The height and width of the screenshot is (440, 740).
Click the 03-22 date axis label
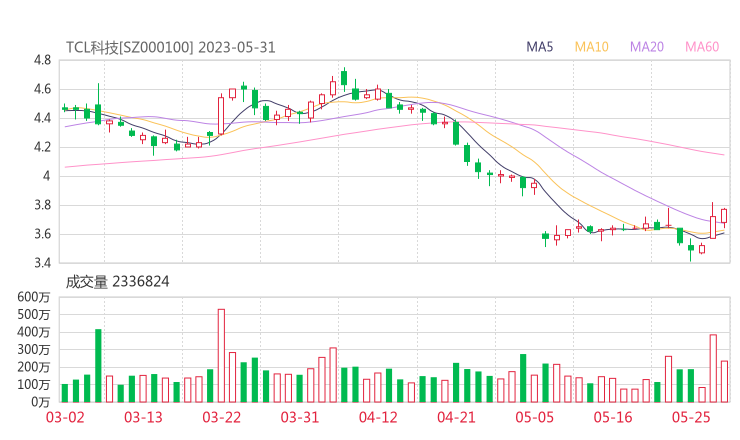(x=221, y=417)
